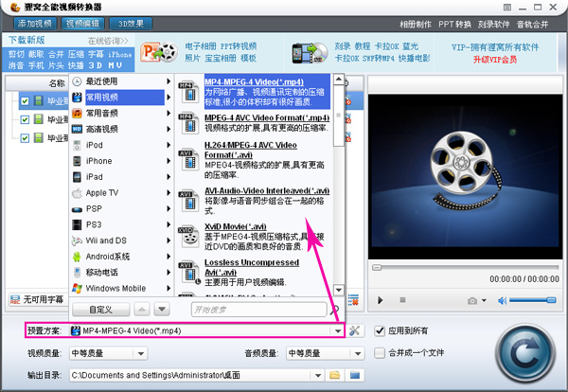Click format list scroll-down arrow

click(x=339, y=290)
